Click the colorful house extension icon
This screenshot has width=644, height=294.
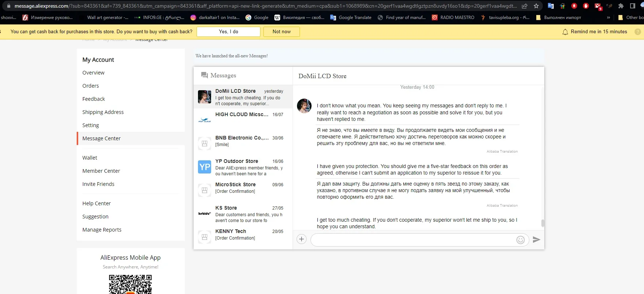[x=563, y=6]
